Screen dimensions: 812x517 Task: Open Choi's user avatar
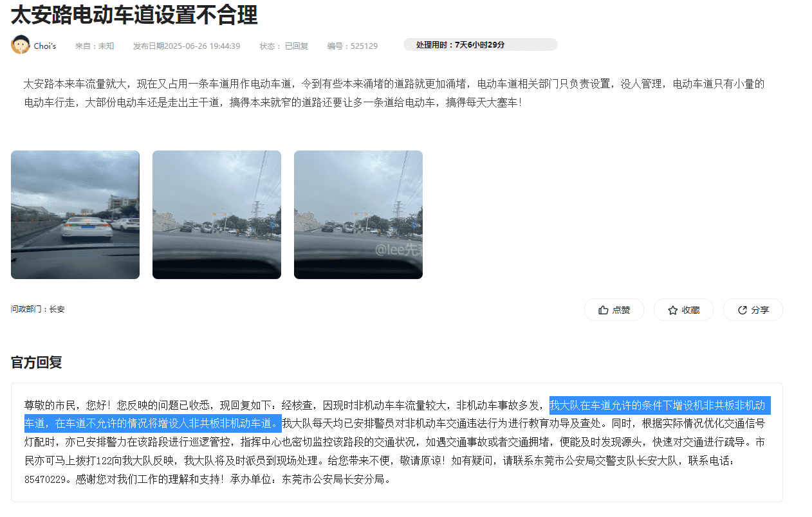click(x=21, y=44)
